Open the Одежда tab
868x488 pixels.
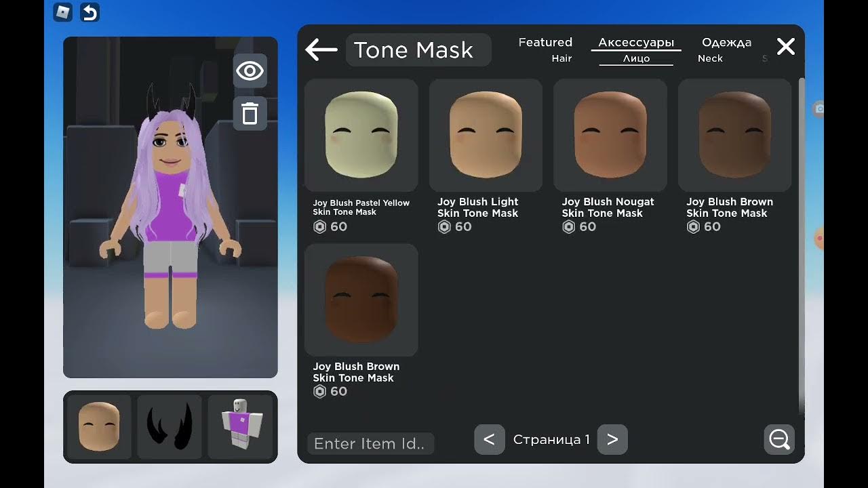726,42
